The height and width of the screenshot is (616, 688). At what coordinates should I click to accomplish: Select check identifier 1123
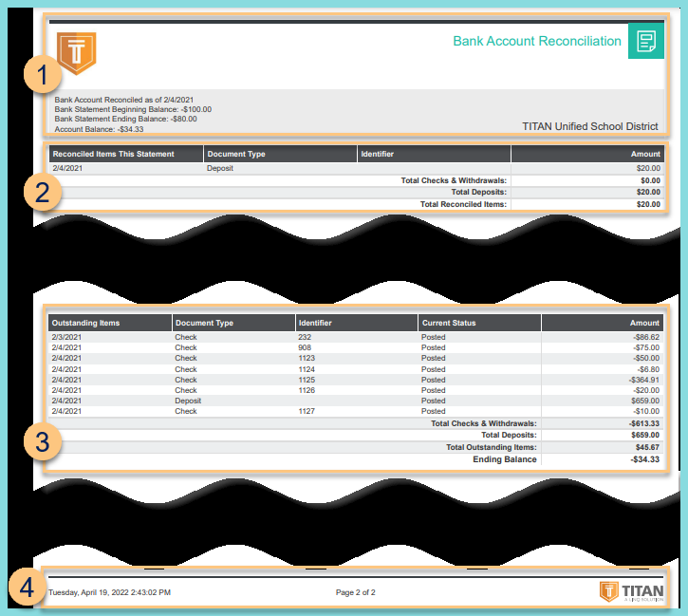coord(307,358)
